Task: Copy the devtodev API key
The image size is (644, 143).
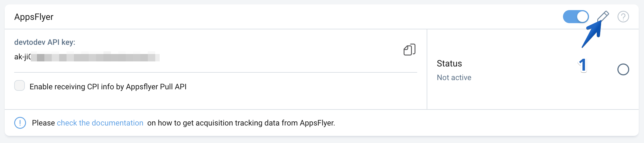Action: [410, 50]
